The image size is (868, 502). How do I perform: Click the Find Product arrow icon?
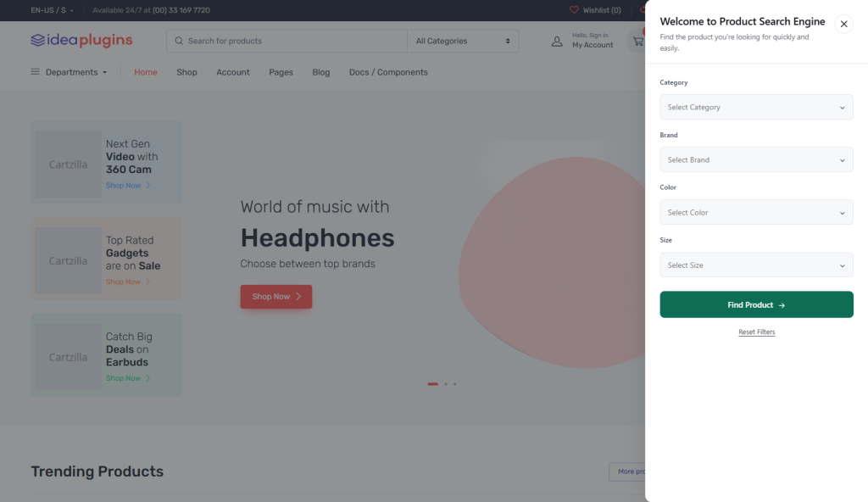[782, 305]
